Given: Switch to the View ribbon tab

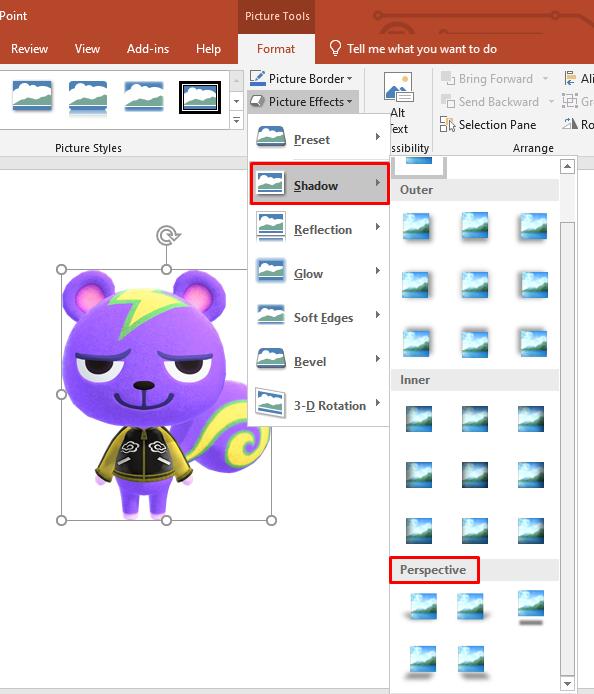Looking at the screenshot, I should (87, 49).
